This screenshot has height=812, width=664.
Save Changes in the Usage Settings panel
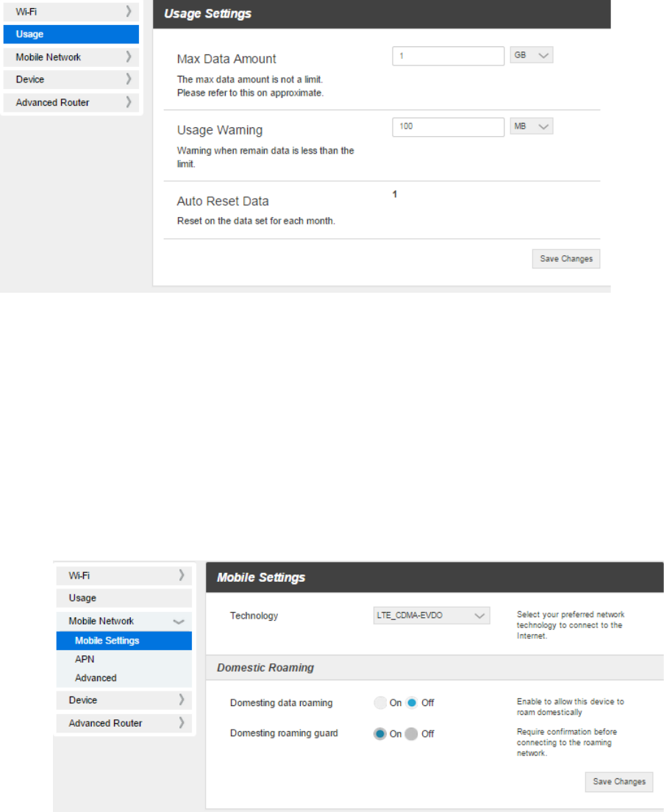566,258
